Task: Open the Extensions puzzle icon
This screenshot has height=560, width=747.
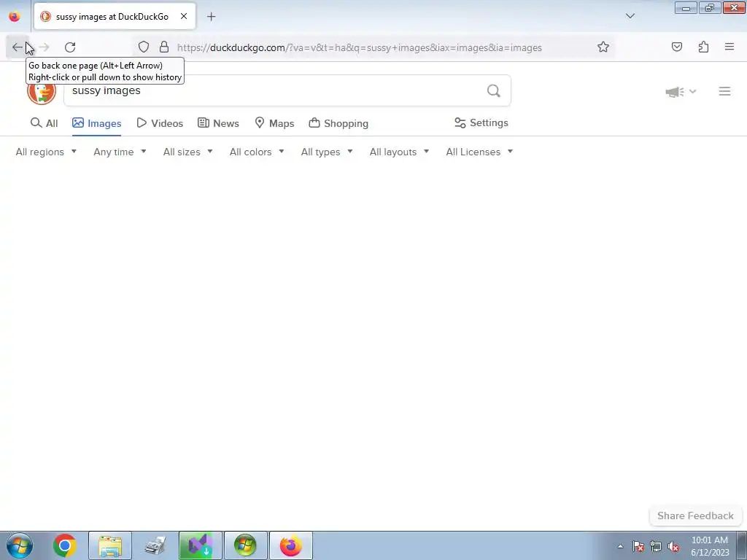Action: click(x=703, y=47)
